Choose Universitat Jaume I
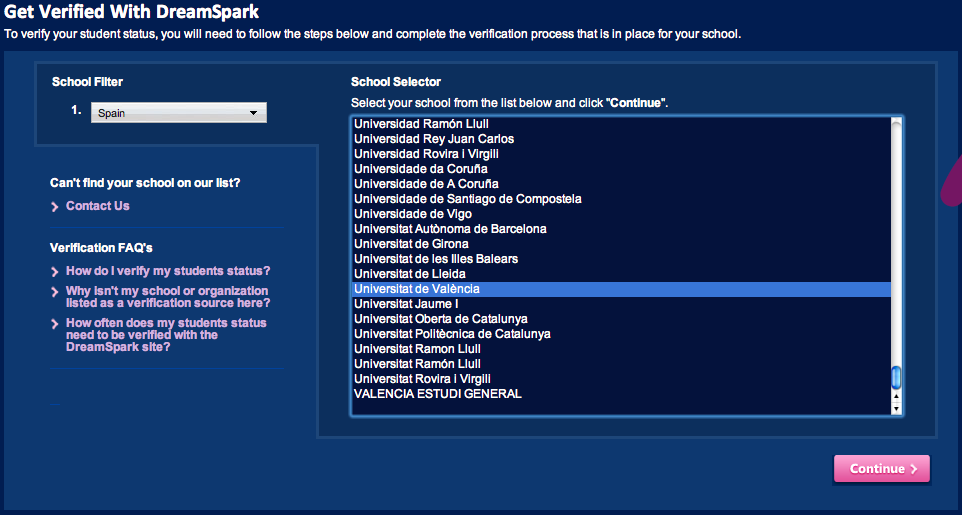This screenshot has width=962, height=515. 406,304
